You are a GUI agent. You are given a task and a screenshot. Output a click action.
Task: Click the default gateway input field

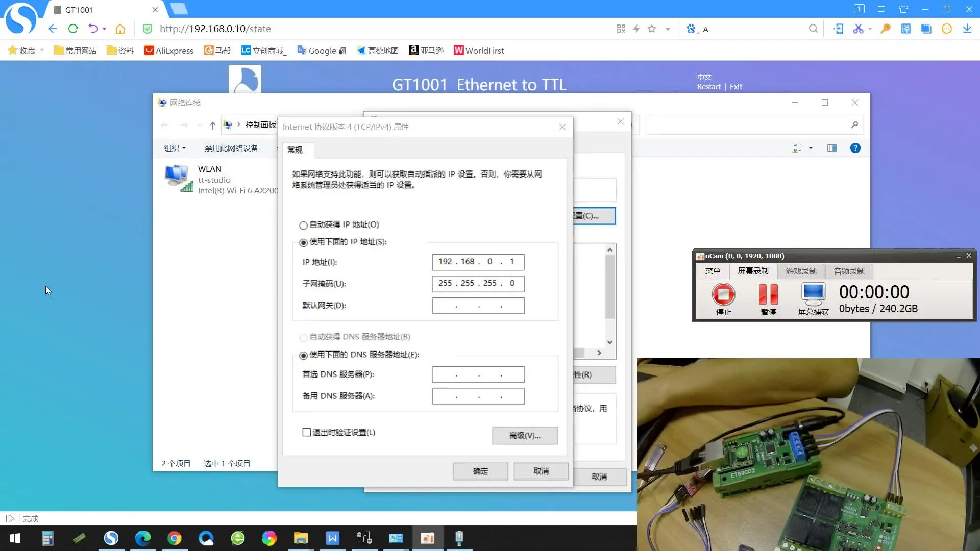[478, 306]
